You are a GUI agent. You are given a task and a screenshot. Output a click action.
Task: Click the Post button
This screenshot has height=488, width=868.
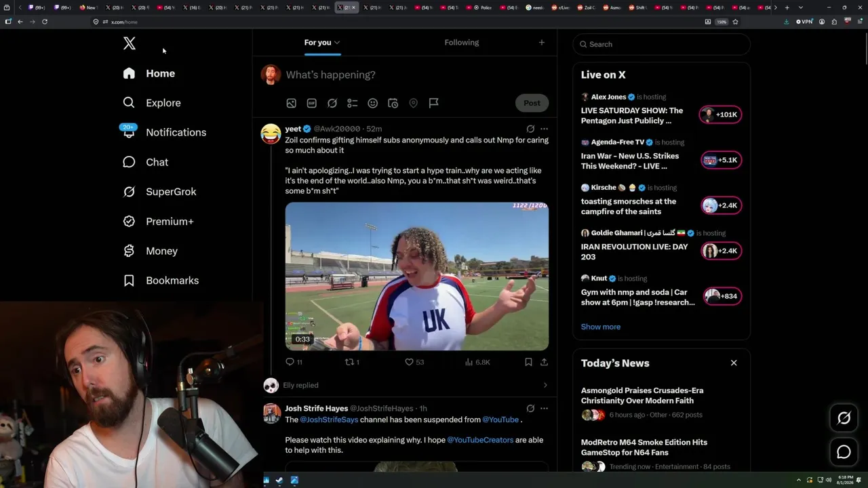tap(532, 103)
